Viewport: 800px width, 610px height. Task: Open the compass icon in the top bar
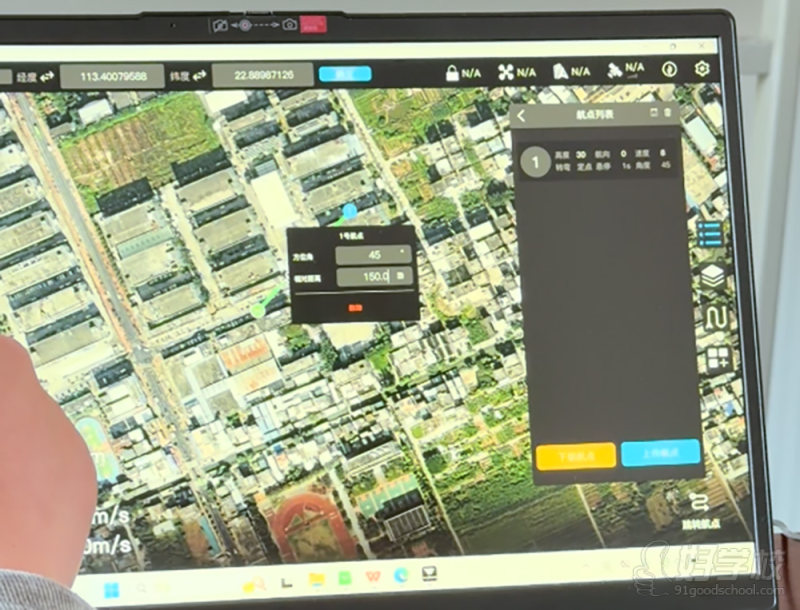[x=669, y=69]
